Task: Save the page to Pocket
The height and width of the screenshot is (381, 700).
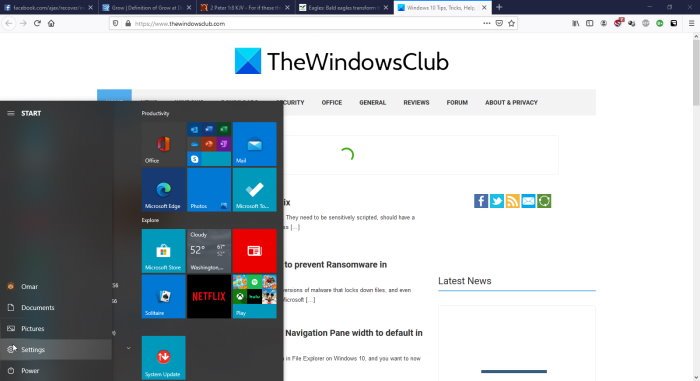Action: [499, 23]
